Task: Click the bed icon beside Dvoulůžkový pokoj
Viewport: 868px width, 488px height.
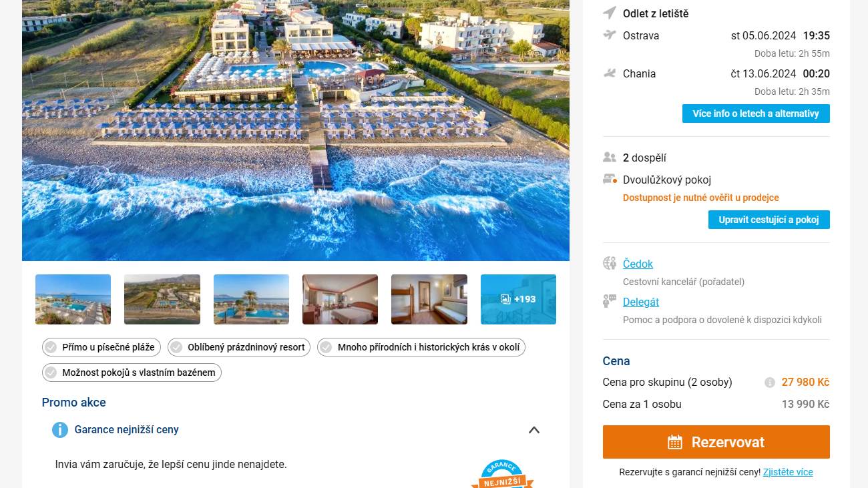Action: point(610,180)
